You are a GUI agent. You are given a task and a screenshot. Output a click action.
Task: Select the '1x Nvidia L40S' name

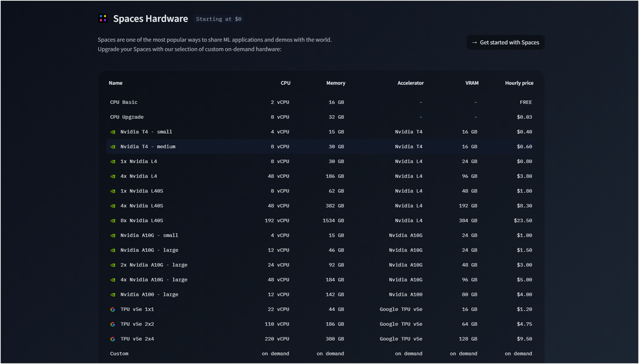pyautogui.click(x=142, y=191)
